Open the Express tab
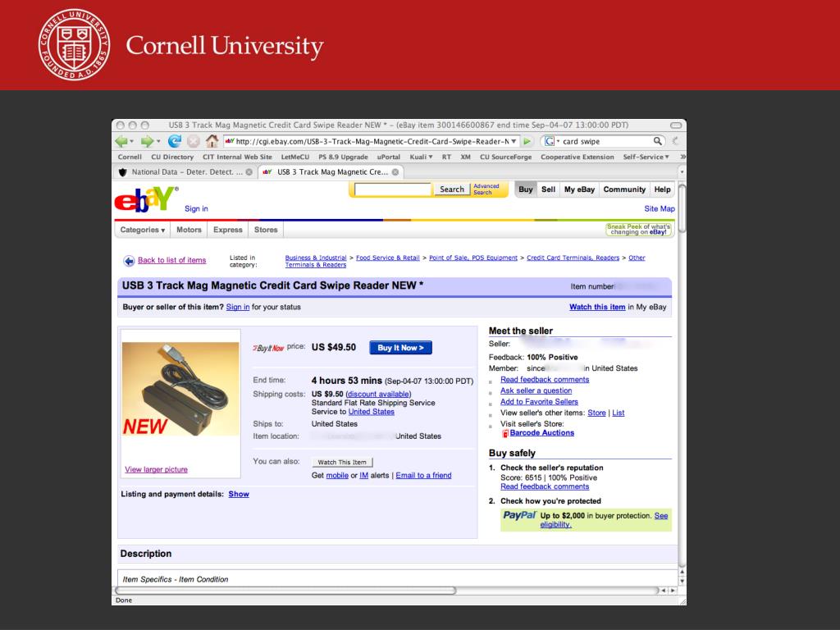 pos(228,230)
